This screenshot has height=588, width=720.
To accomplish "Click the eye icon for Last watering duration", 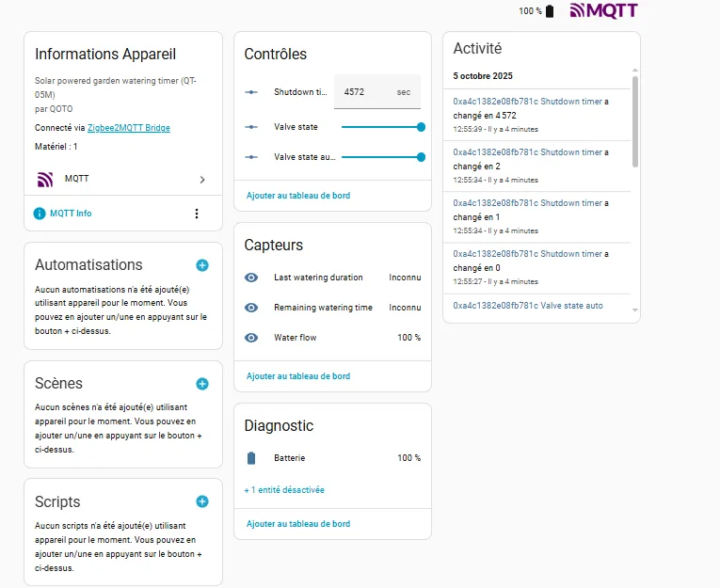I will coord(251,278).
